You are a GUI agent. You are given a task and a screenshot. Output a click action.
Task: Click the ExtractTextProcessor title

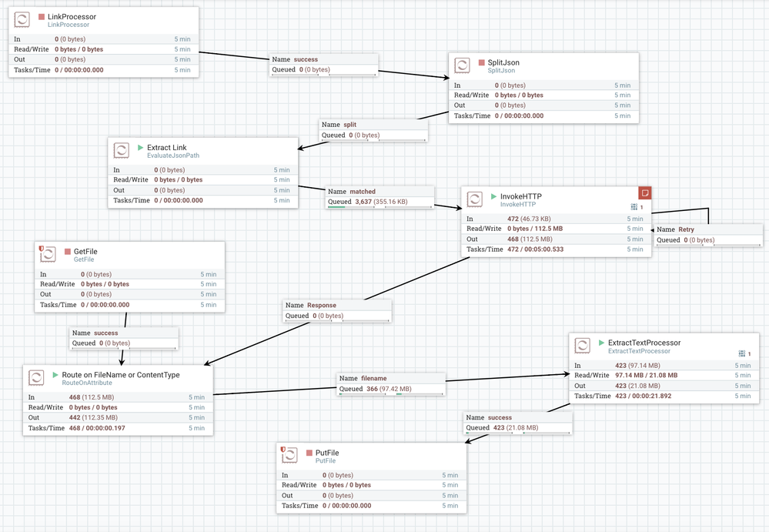[644, 343]
